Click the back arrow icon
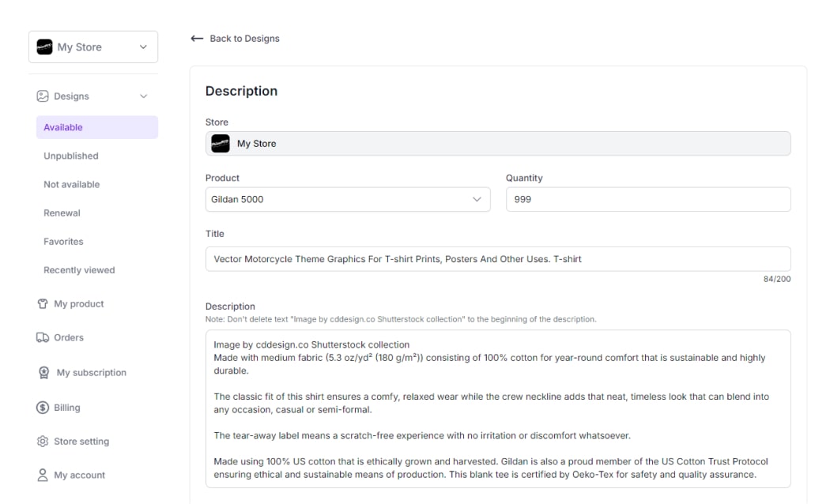This screenshot has width=830, height=504. tap(197, 39)
